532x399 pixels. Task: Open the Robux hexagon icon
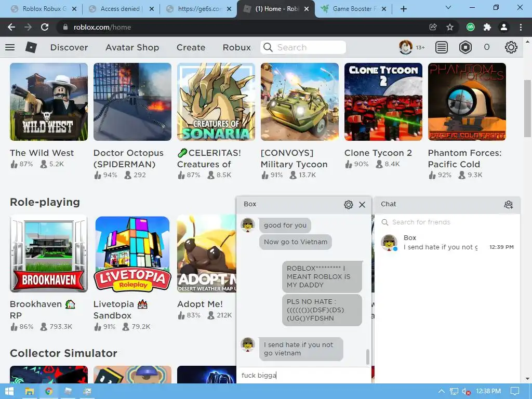tap(465, 47)
